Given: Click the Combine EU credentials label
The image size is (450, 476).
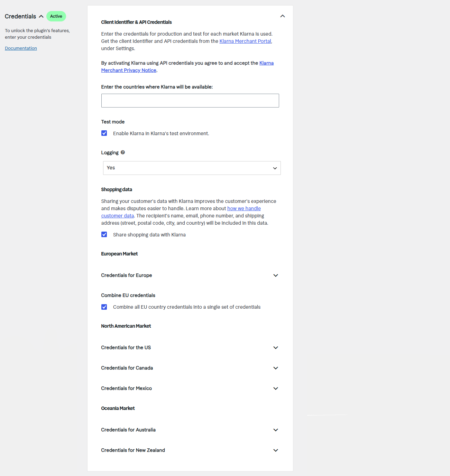Looking at the screenshot, I should click(128, 295).
